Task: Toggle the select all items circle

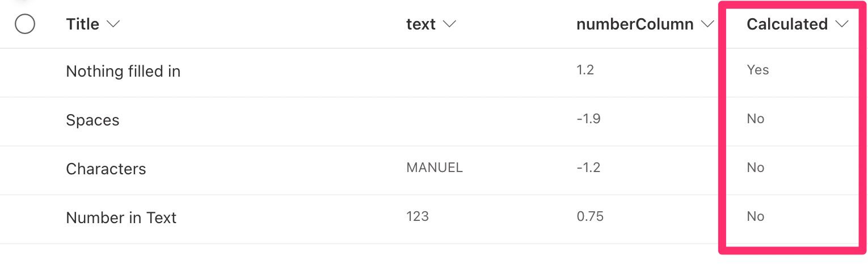Action: [x=25, y=24]
